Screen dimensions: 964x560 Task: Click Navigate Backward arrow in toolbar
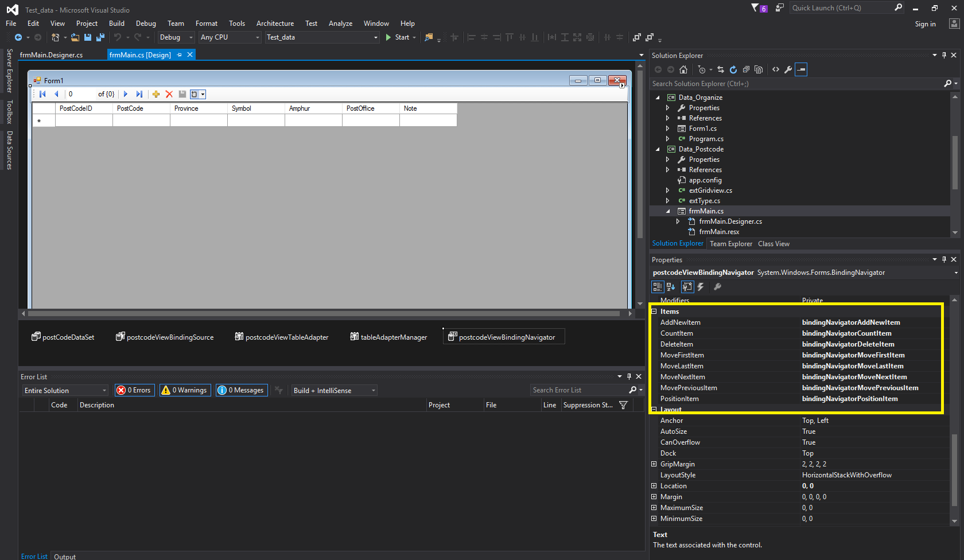(x=18, y=37)
